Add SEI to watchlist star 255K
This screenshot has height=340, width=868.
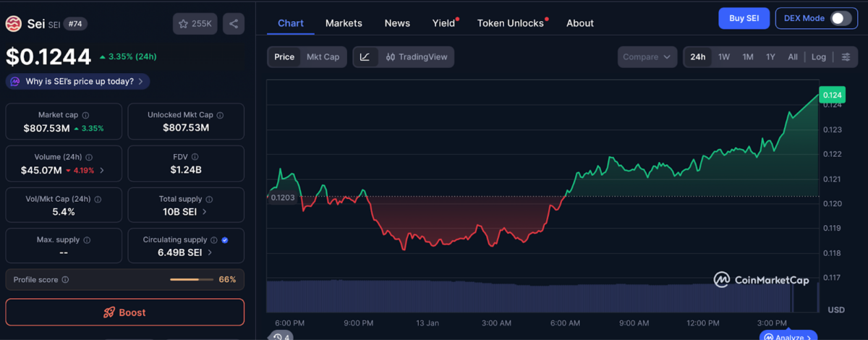[195, 24]
